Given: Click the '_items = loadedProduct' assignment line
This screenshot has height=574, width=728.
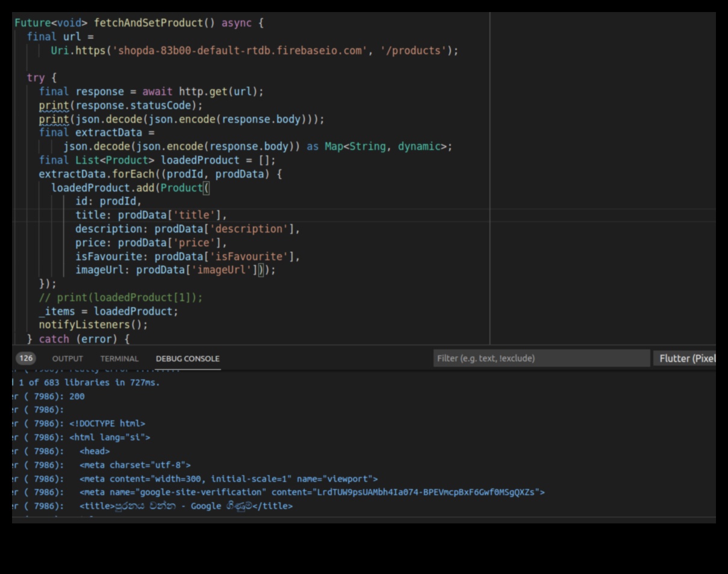Looking at the screenshot, I should point(108,311).
